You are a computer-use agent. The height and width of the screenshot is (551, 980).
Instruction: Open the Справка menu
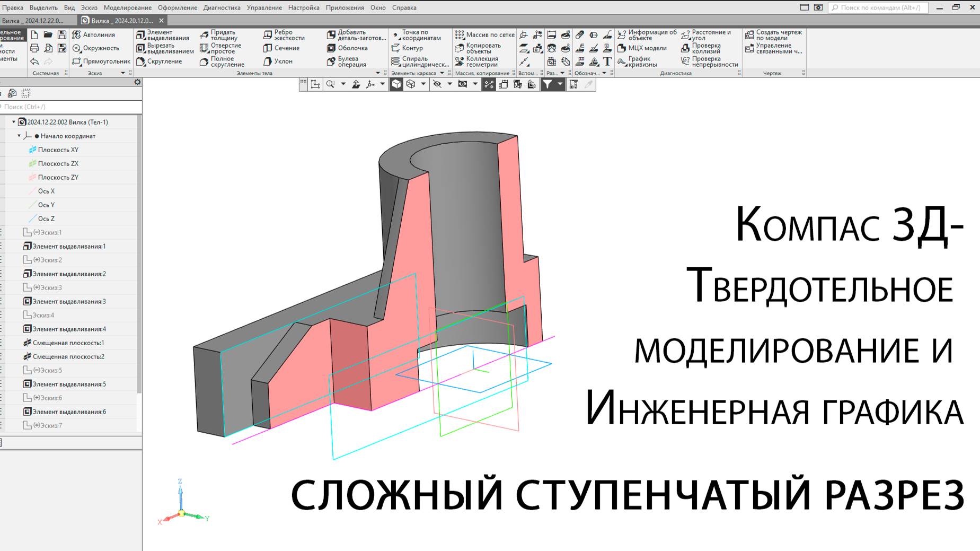pyautogui.click(x=404, y=7)
